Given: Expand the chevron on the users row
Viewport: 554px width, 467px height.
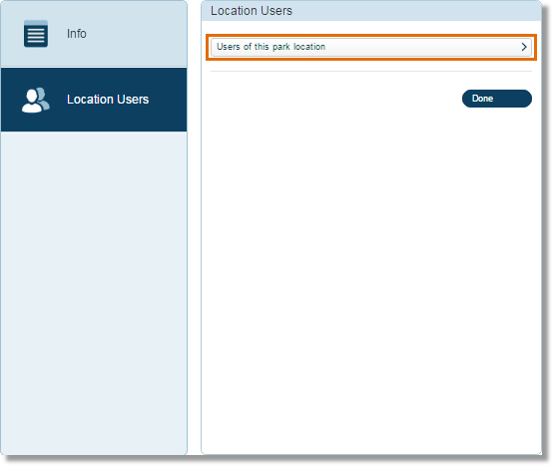Looking at the screenshot, I should point(524,47).
